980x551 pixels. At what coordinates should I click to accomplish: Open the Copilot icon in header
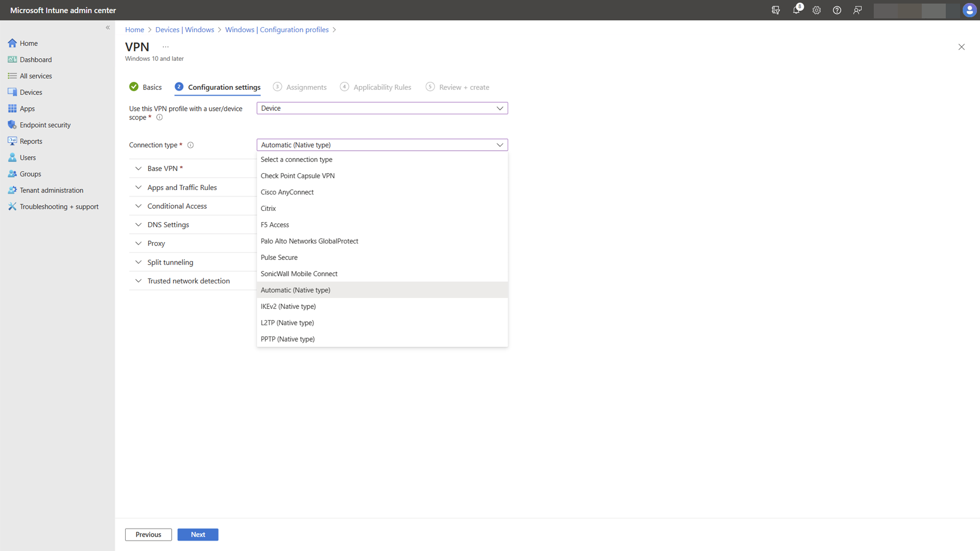click(x=776, y=10)
